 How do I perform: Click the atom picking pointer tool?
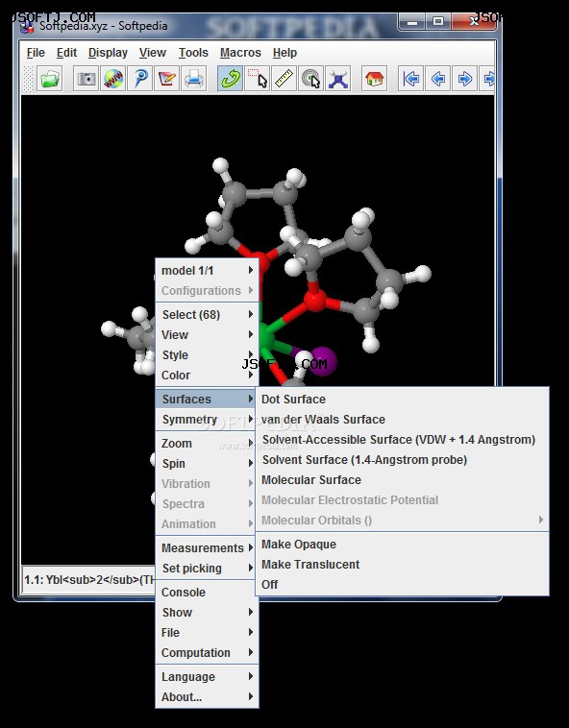(x=310, y=79)
